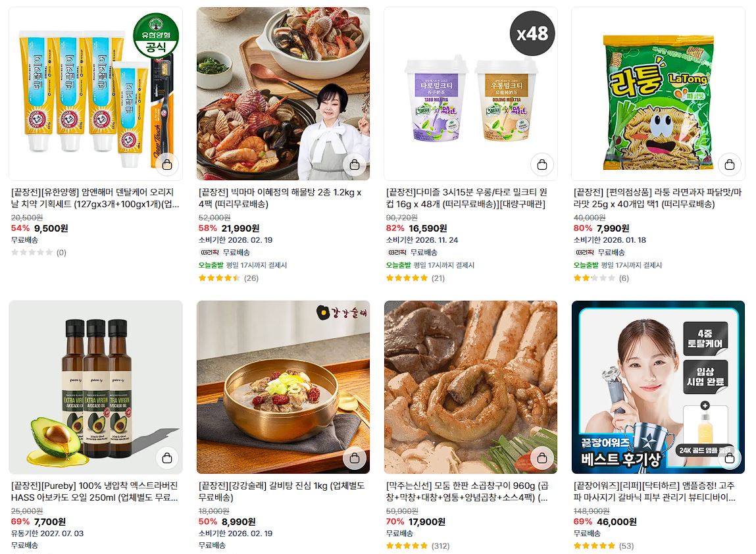
Task: Click cart icon on galbitang soup bowl
Action: [x=355, y=458]
